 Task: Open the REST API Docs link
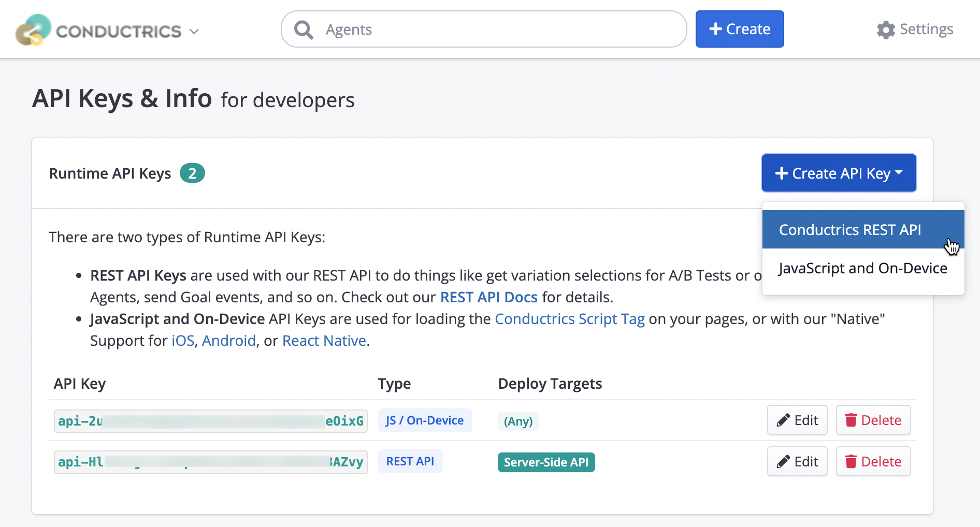pos(488,297)
